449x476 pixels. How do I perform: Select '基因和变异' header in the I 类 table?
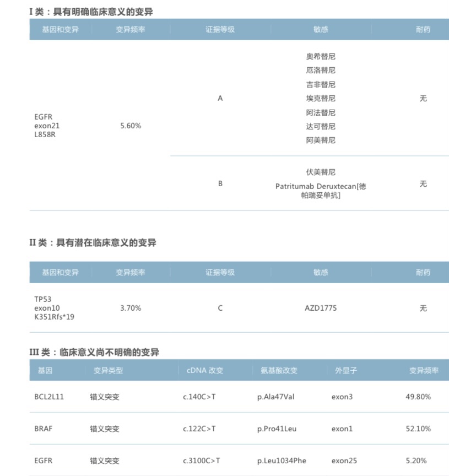coord(61,29)
